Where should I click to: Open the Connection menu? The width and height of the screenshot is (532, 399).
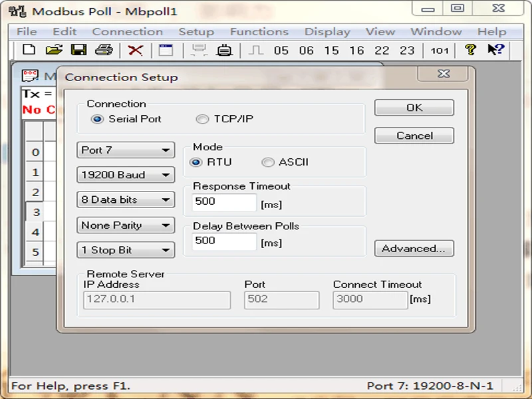[x=127, y=31]
